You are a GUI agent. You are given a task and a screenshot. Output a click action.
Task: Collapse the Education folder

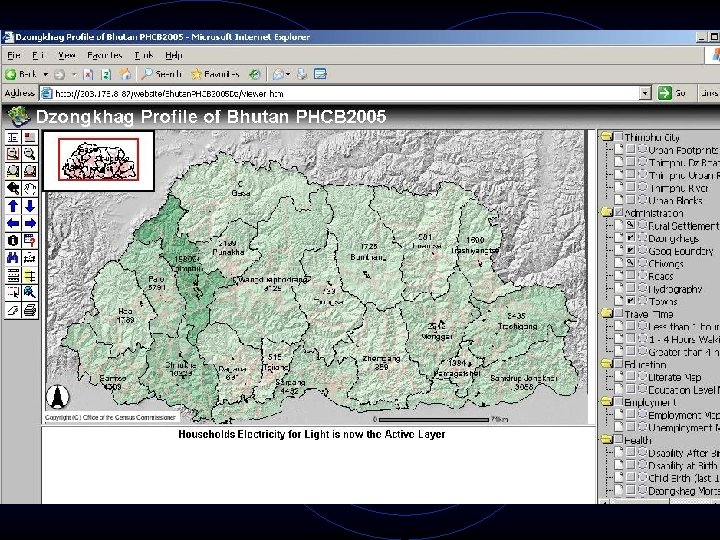[607, 364]
